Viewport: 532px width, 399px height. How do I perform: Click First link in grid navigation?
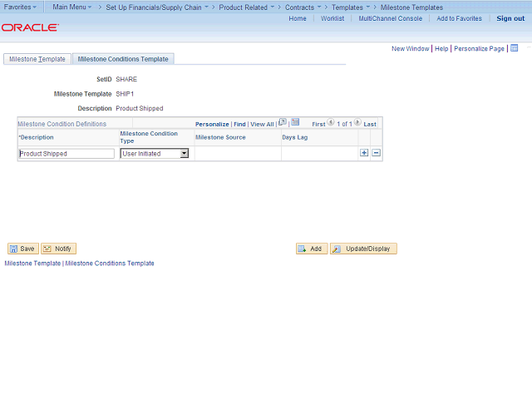click(x=318, y=124)
